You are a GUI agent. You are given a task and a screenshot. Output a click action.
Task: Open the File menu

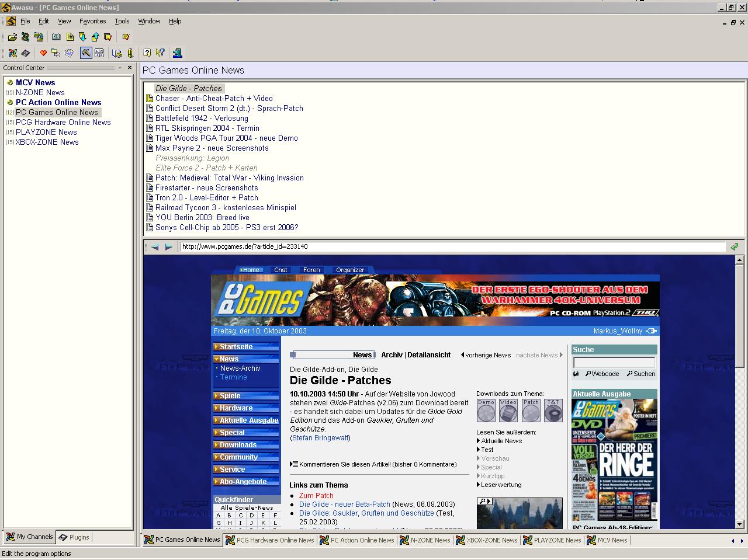pos(25,21)
